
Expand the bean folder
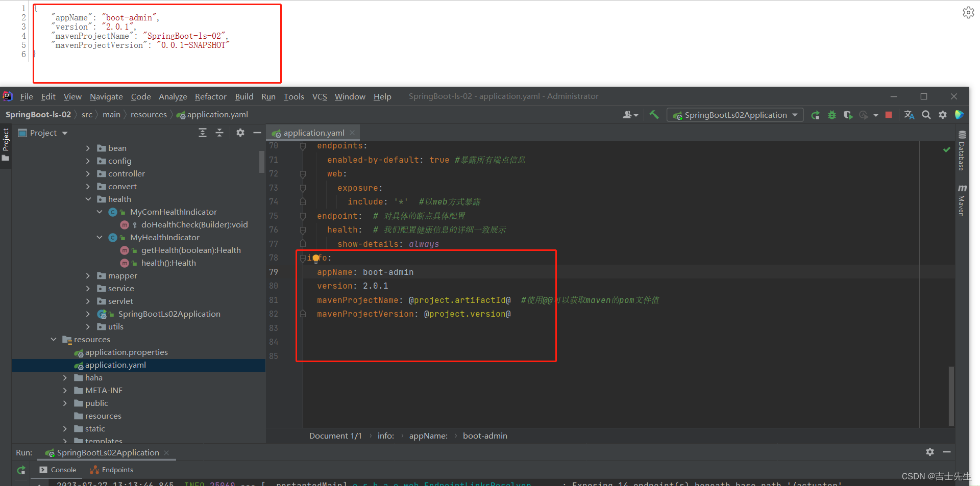88,148
